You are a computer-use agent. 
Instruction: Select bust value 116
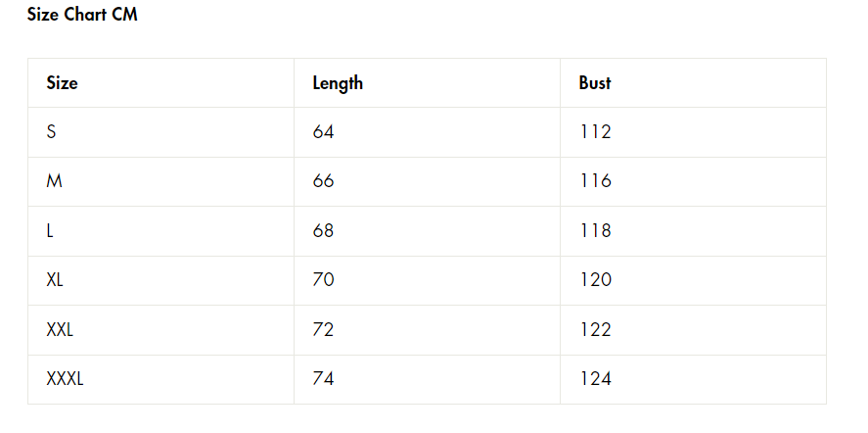596,181
